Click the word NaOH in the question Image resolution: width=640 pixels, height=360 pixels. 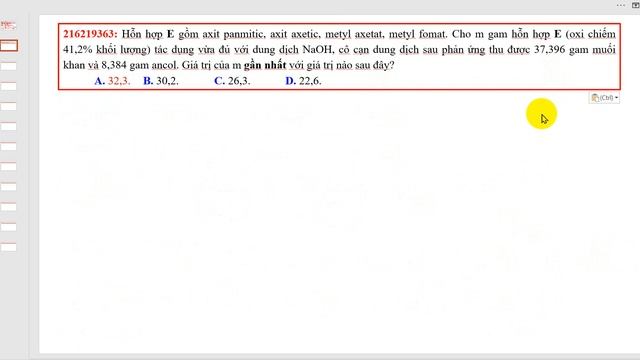[x=318, y=49]
